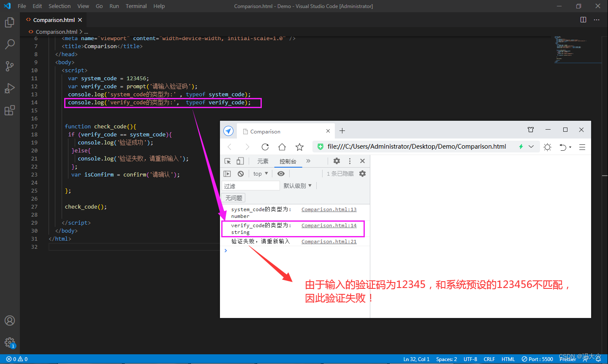This screenshot has width=608, height=364.
Task: Click the lightning speed-mode icon in address bar
Action: 521,147
